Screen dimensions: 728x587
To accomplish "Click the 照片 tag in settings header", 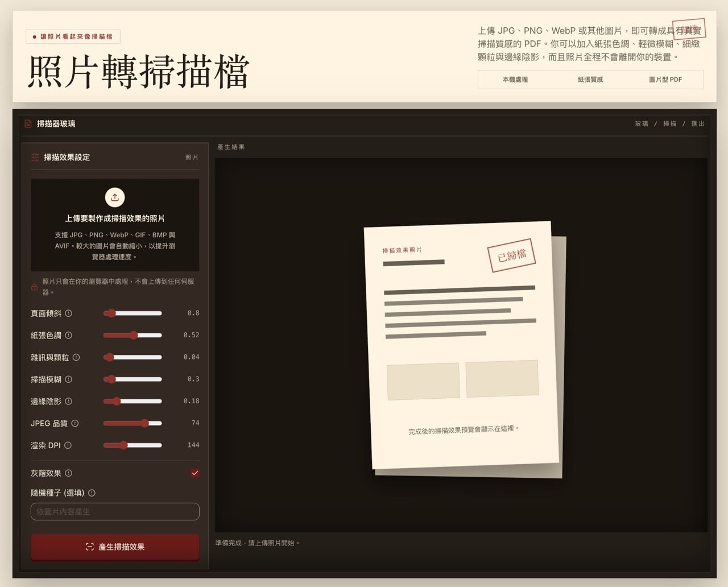I will point(192,158).
